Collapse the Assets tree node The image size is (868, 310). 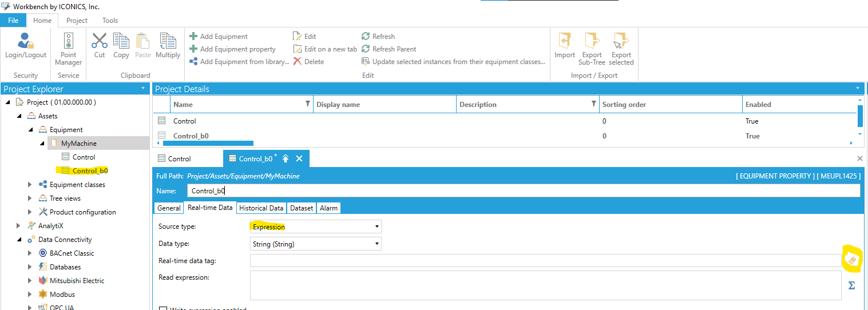click(x=19, y=116)
